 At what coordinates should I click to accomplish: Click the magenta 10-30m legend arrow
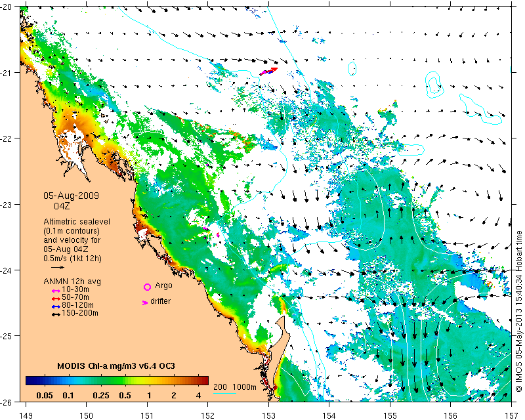pos(56,291)
